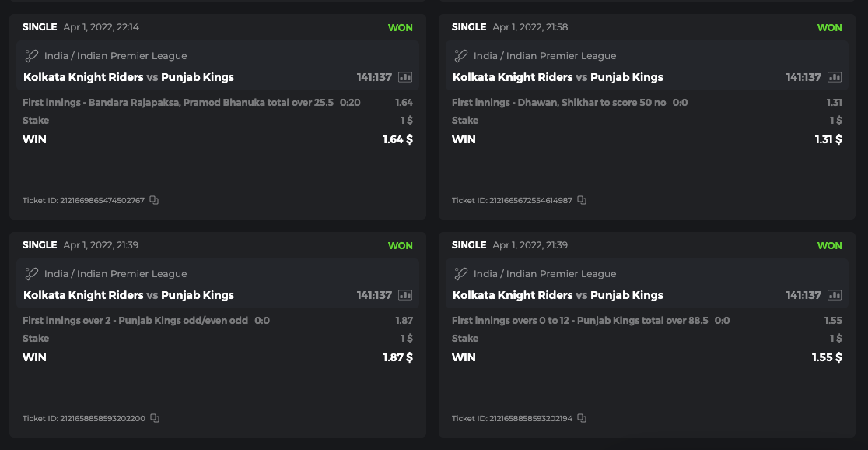Copy ticket ID ending in 2194
This screenshot has height=450, width=868.
582,418
